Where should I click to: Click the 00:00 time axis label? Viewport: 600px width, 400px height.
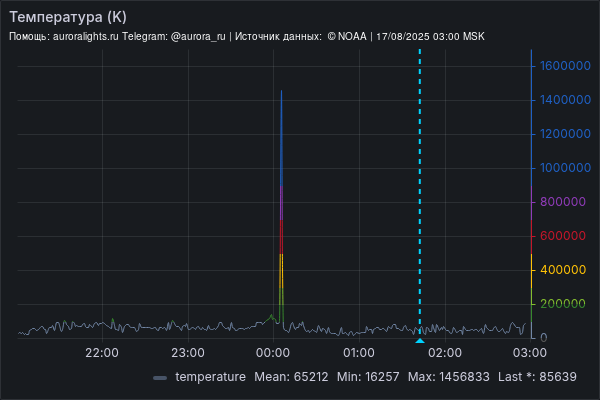273,353
